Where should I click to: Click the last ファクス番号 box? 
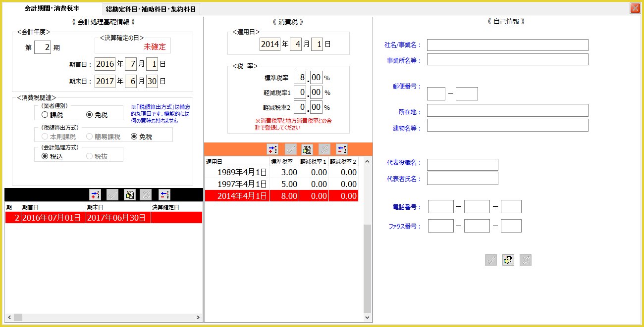(x=511, y=226)
